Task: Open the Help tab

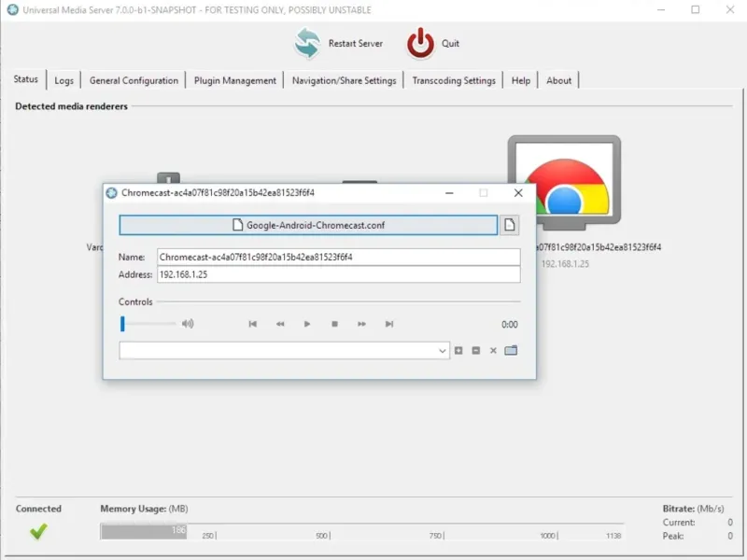Action: [x=521, y=80]
